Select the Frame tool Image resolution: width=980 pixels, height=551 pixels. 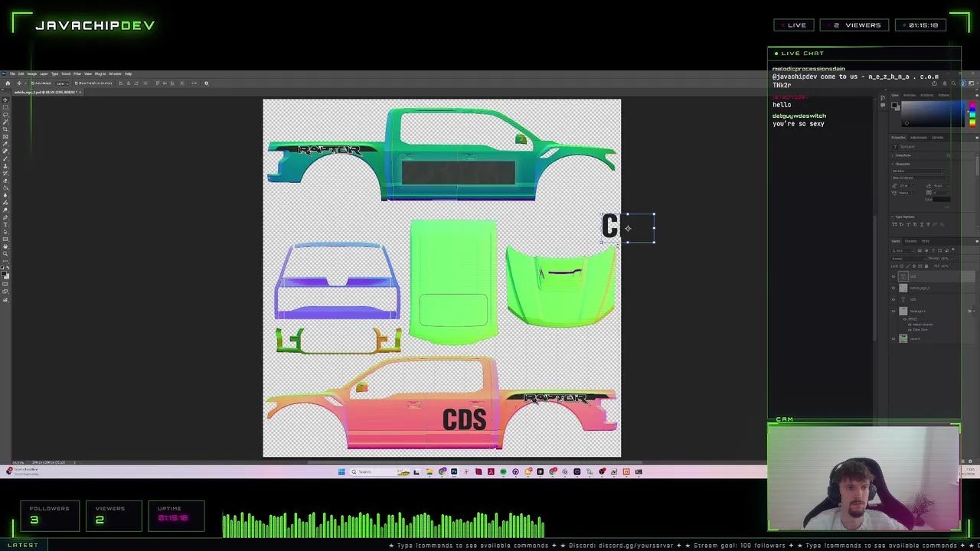[5, 136]
